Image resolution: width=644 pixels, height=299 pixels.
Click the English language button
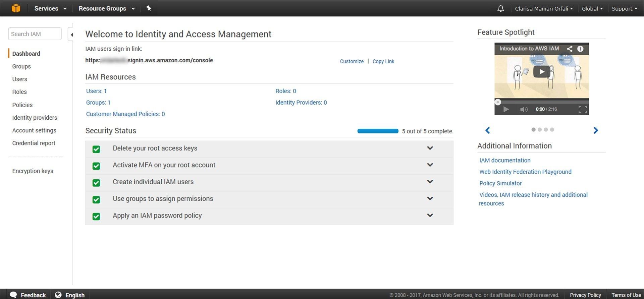70,295
